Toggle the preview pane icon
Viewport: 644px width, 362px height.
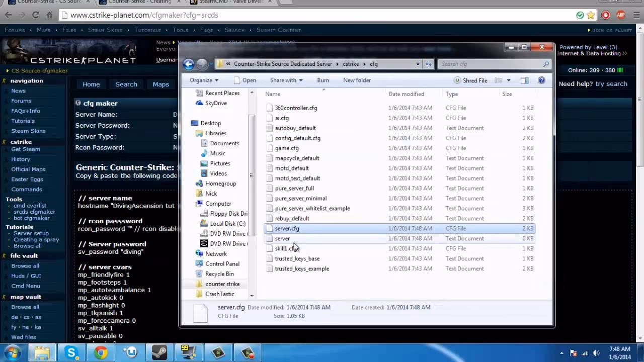[524, 80]
